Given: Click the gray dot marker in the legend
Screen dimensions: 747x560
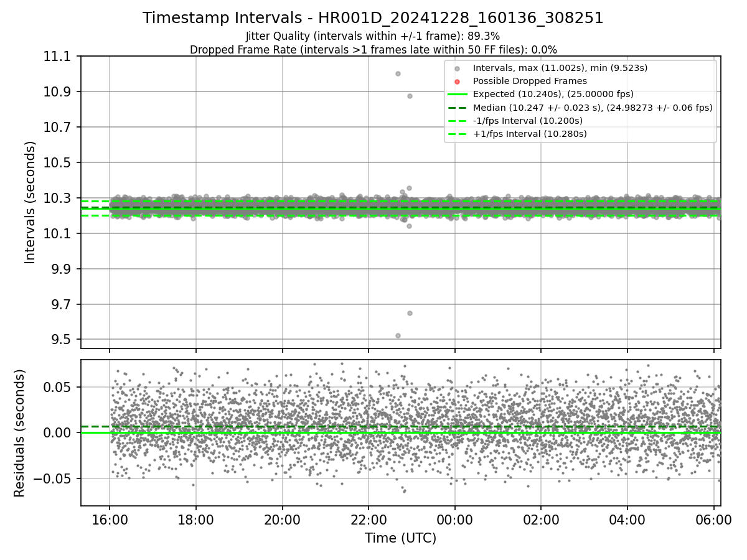Looking at the screenshot, I should click(x=457, y=68).
